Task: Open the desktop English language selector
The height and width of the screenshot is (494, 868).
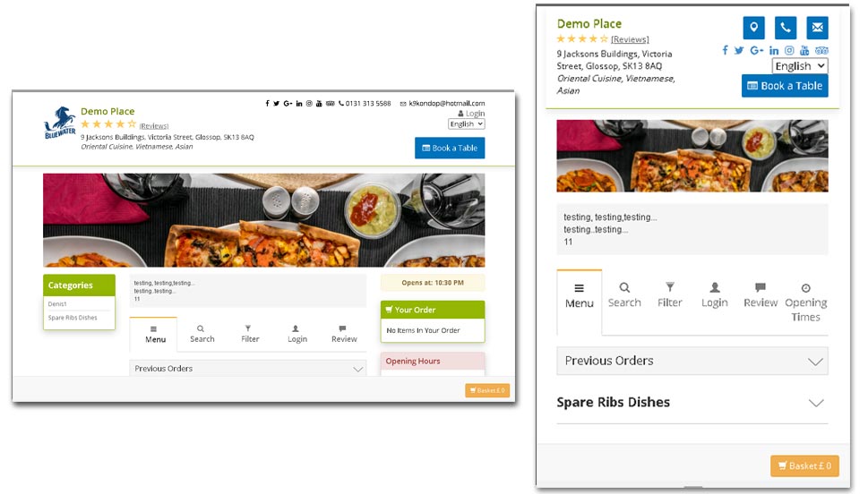Action: (466, 123)
